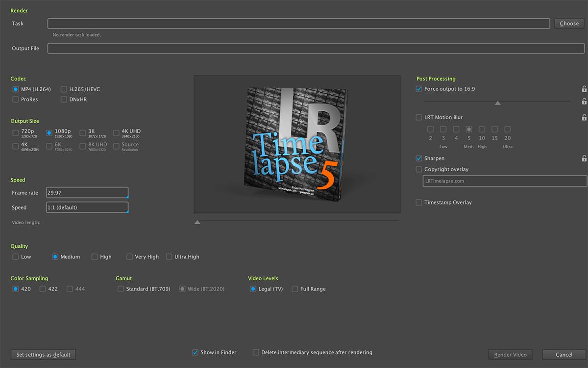Screen dimensions: 588x368
Task: Uncheck Force output to 16:9
Action: [x=419, y=89]
